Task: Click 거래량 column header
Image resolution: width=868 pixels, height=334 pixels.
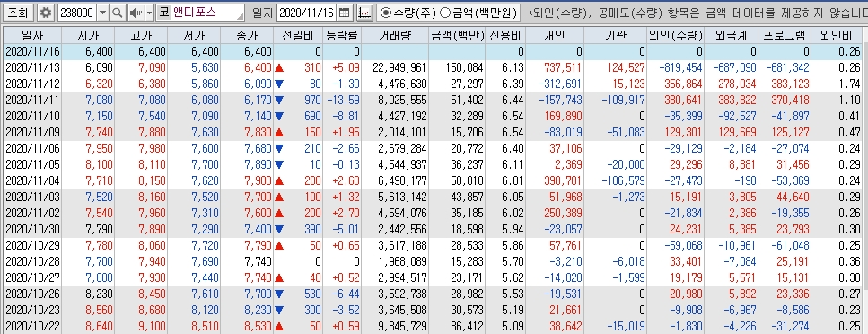Action: click(x=395, y=36)
